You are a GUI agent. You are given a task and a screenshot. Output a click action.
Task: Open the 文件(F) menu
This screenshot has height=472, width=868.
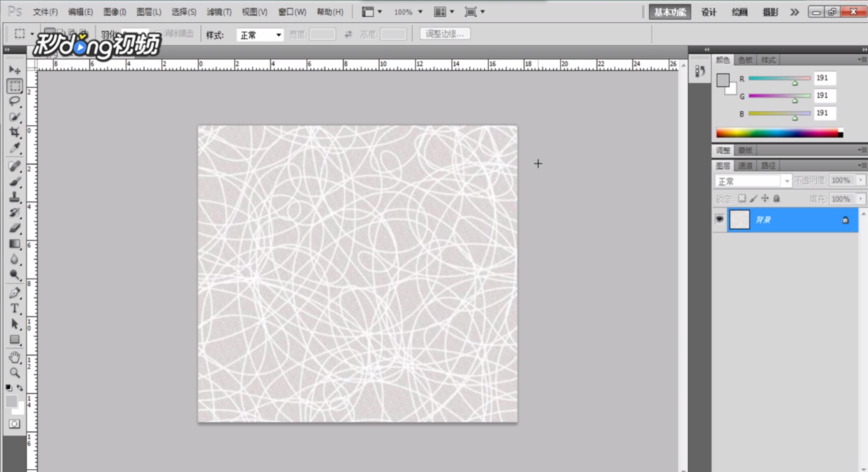45,12
